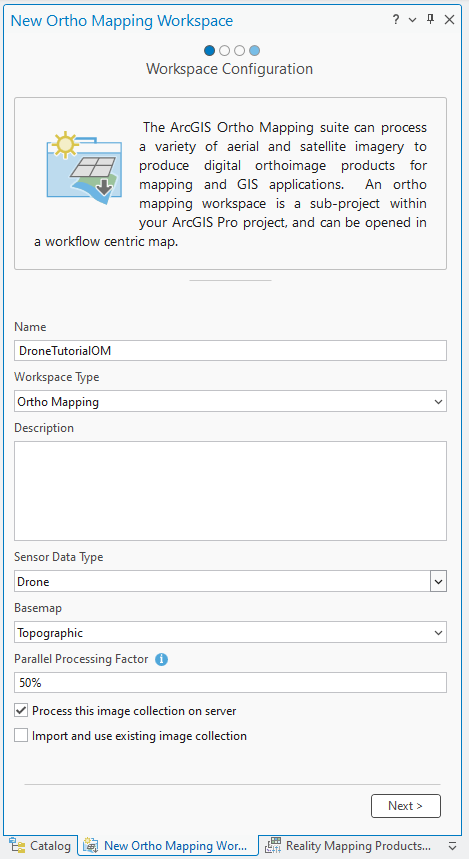Click the last wizard step dot
Screen dimensions: 469x859
(254, 51)
